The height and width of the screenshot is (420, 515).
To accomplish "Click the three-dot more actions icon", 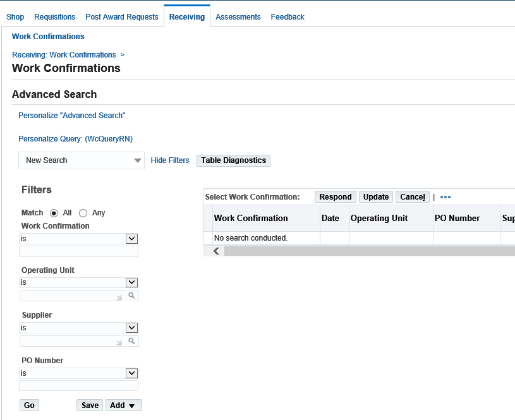I will 445,197.
